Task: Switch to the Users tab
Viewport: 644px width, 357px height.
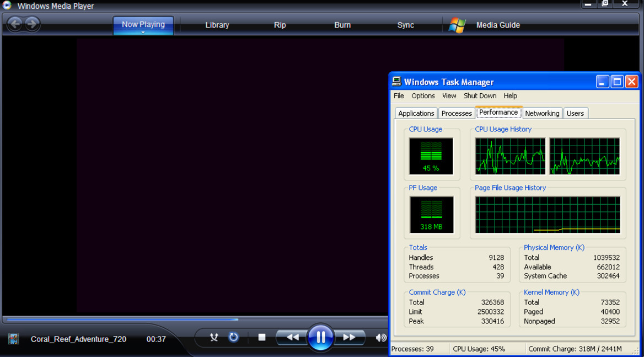Action: [575, 113]
